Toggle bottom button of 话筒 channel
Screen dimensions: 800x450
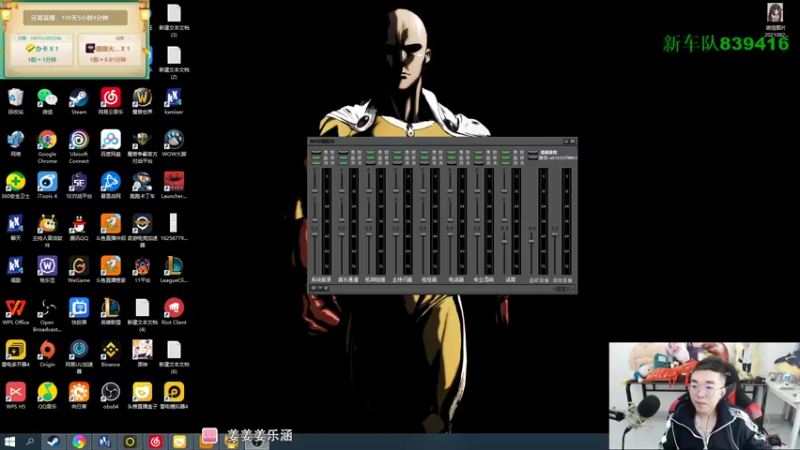pos(506,162)
